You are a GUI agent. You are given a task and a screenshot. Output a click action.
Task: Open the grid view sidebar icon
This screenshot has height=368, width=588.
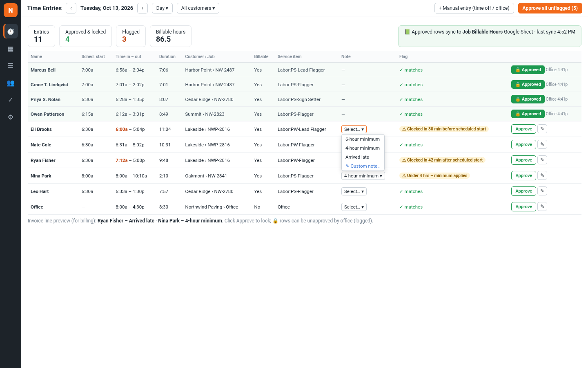pyautogui.click(x=11, y=49)
